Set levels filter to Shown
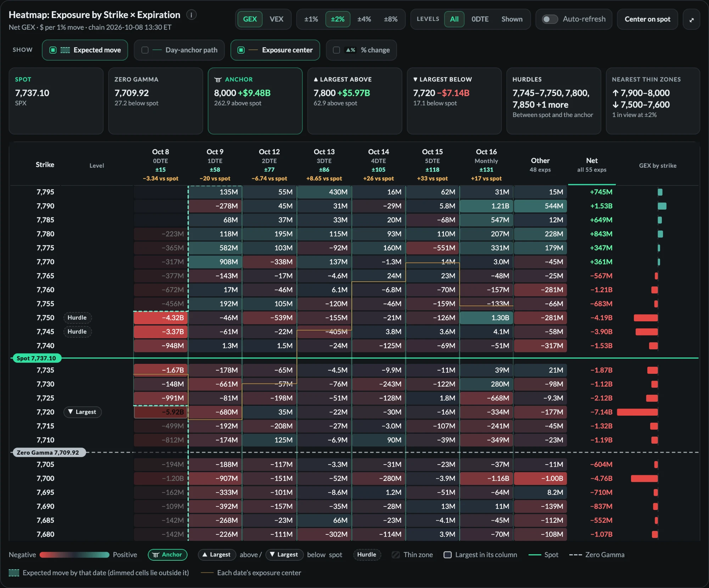Image resolution: width=709 pixels, height=588 pixels. 512,19
